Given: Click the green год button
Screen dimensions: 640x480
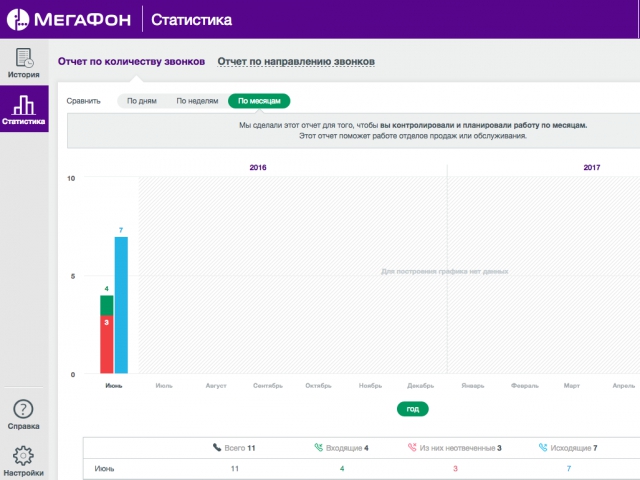Looking at the screenshot, I should (413, 409).
